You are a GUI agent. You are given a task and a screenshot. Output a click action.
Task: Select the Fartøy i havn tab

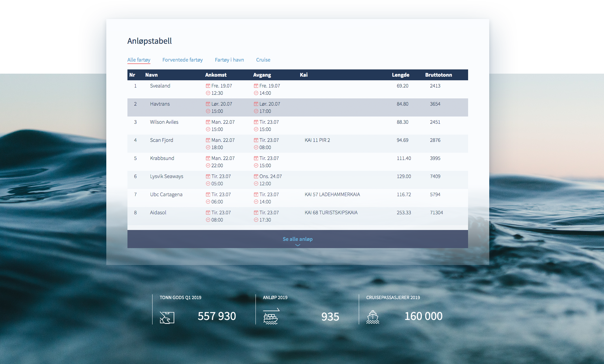229,60
